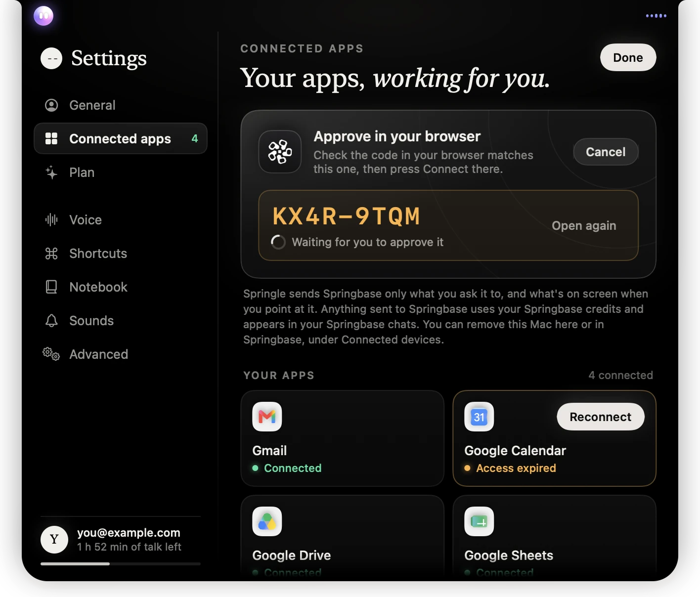This screenshot has height=597, width=700.
Task: Click the talk time remaining progress bar
Action: [x=121, y=564]
